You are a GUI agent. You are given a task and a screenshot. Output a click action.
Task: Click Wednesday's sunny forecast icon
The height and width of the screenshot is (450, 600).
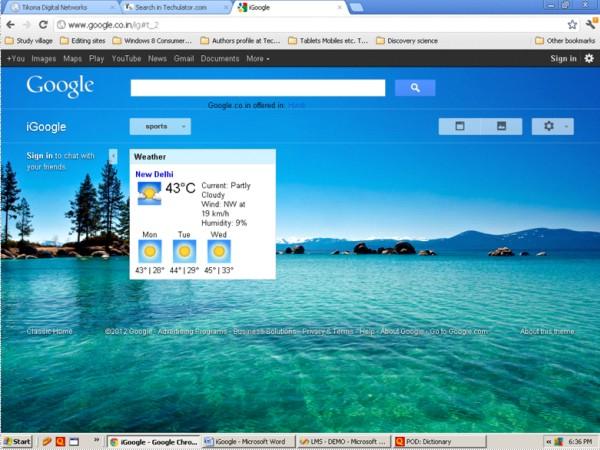coord(219,251)
